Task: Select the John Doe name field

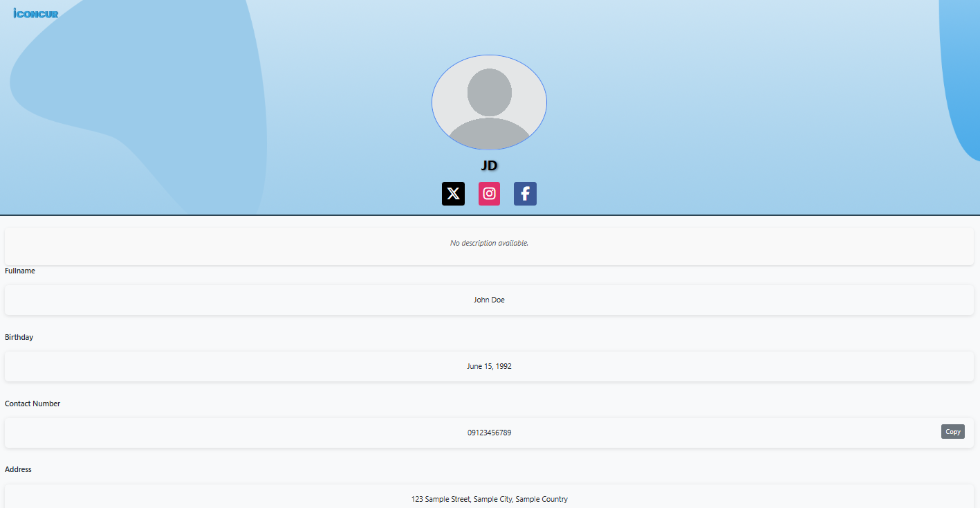Action: tap(489, 300)
